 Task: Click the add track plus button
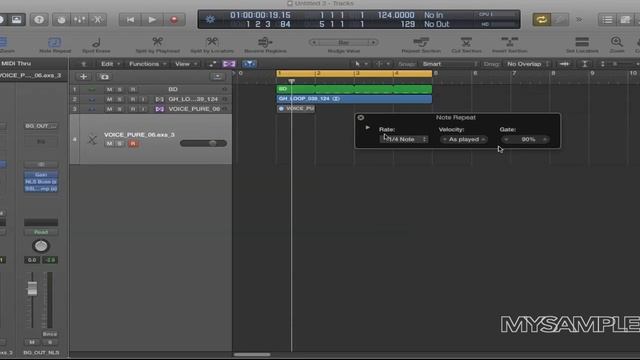pyautogui.click(x=83, y=76)
